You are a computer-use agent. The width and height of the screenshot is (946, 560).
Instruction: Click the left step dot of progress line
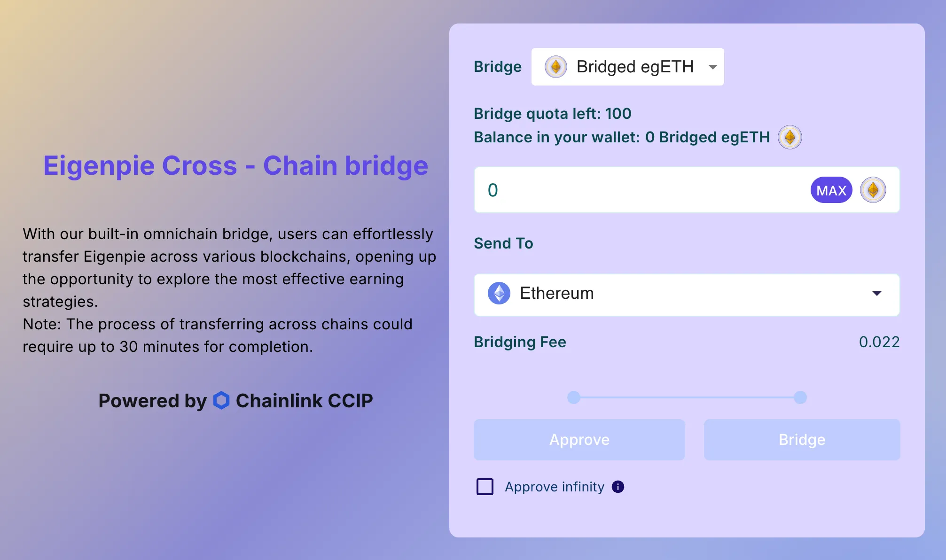(574, 397)
